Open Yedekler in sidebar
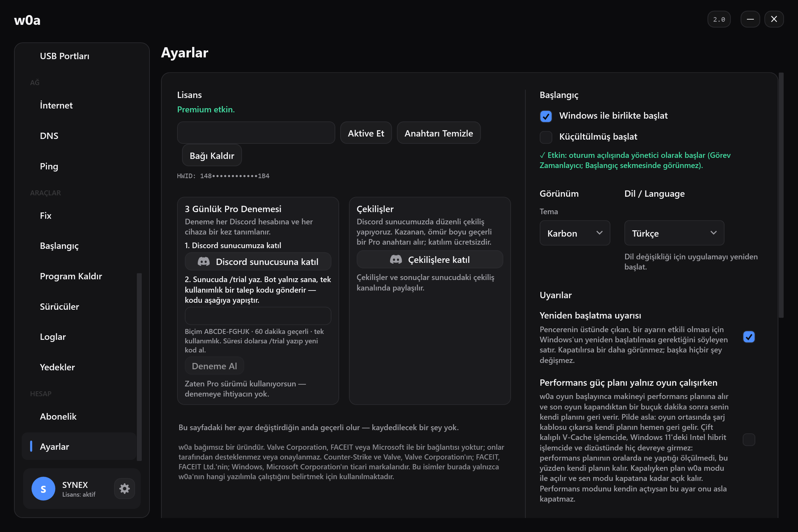 (x=79, y=367)
